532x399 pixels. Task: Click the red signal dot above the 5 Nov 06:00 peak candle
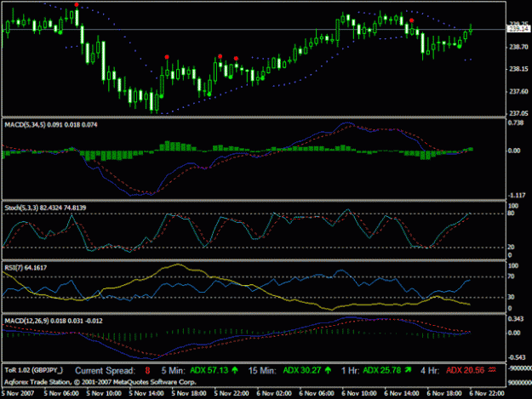pyautogui.click(x=77, y=5)
